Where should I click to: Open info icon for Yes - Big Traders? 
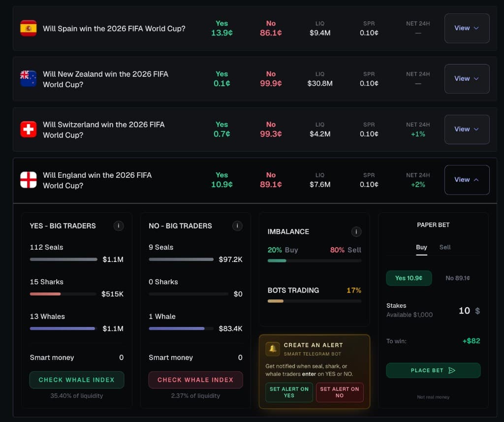[119, 226]
